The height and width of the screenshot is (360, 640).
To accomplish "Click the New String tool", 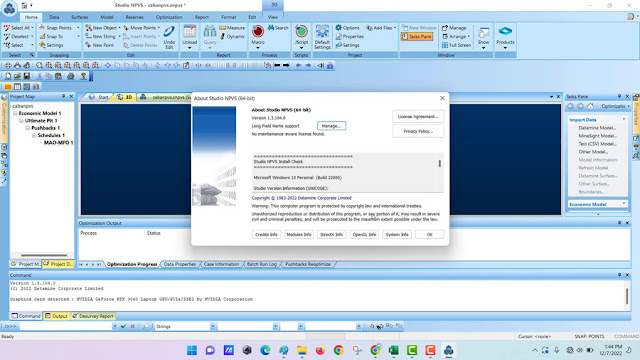I will 100,36.
